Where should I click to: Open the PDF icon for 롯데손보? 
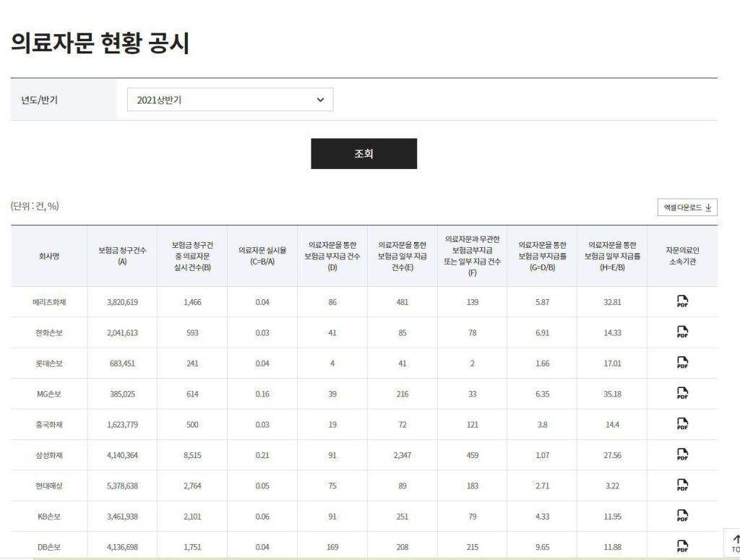click(682, 363)
